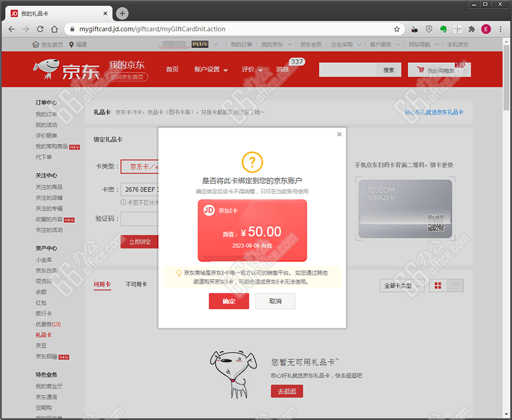Click 返回京东首页 pill button
This screenshot has width=512, height=420.
tap(127, 77)
